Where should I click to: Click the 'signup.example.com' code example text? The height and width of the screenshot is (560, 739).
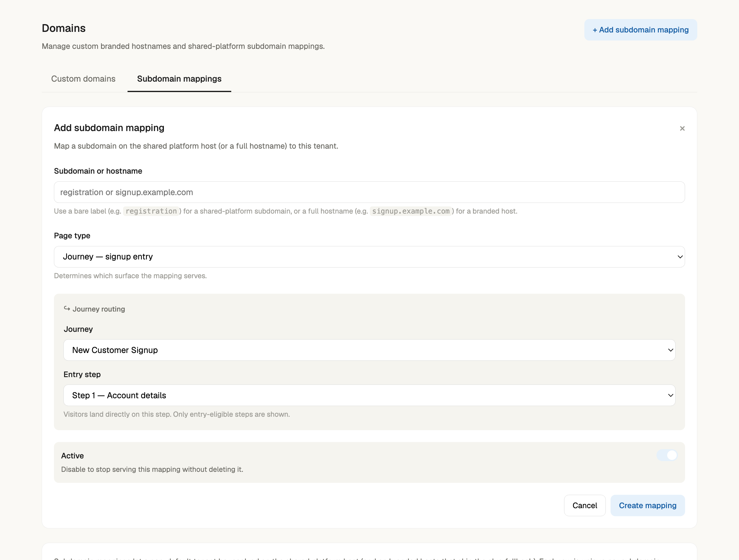411,211
